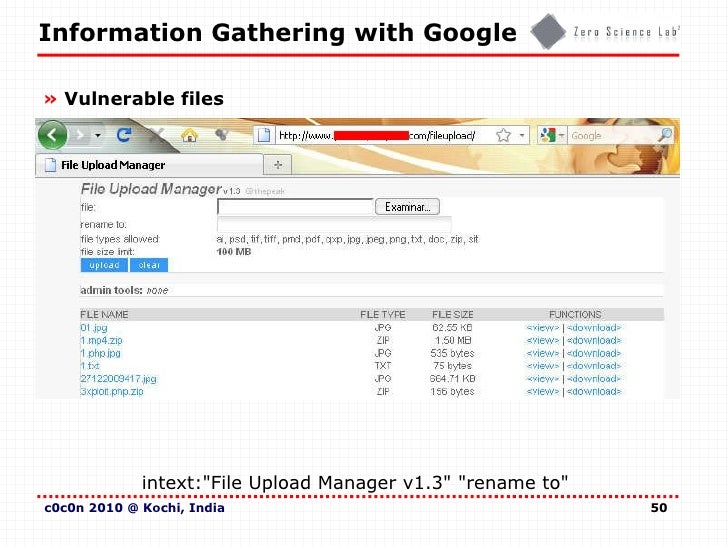Click view link for 1.mp4.zip
Image resolution: width=728 pixels, height=546 pixels.
(x=542, y=340)
